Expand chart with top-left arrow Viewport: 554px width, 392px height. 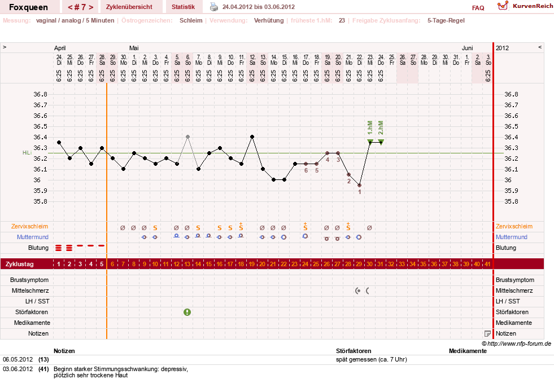(x=5, y=47)
